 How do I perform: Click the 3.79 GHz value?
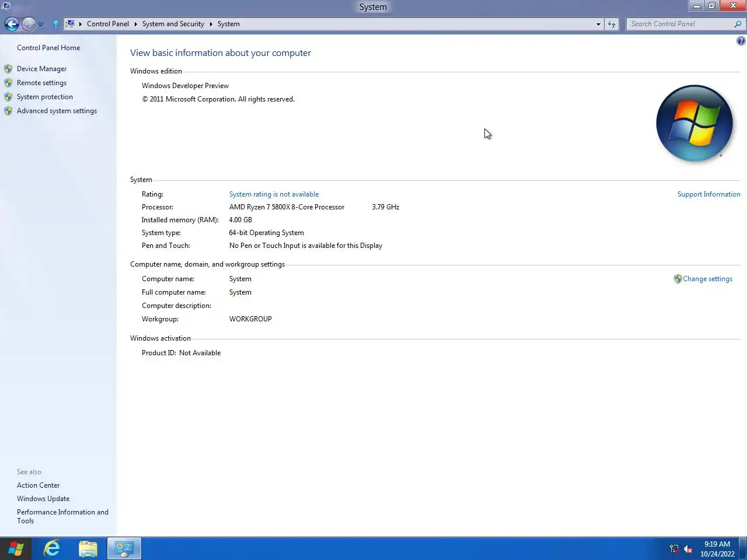tap(385, 207)
